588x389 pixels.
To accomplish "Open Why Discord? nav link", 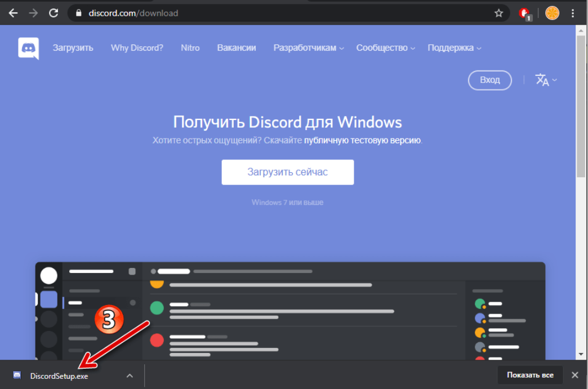I will [137, 48].
